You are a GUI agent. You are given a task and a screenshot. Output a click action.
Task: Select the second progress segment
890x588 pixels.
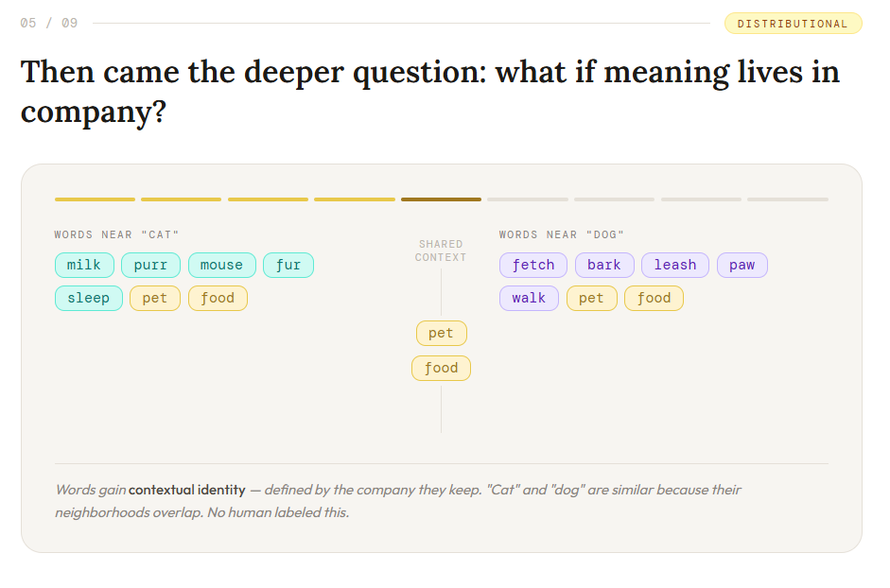[181, 199]
